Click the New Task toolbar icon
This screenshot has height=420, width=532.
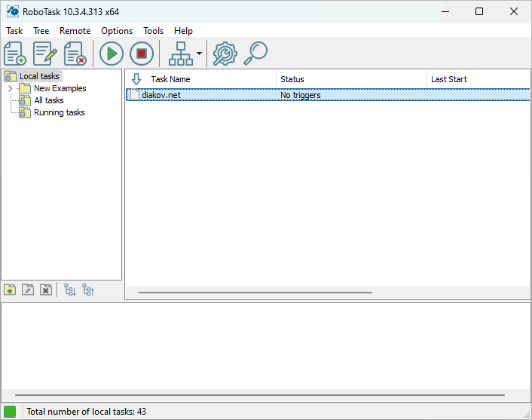coord(15,54)
